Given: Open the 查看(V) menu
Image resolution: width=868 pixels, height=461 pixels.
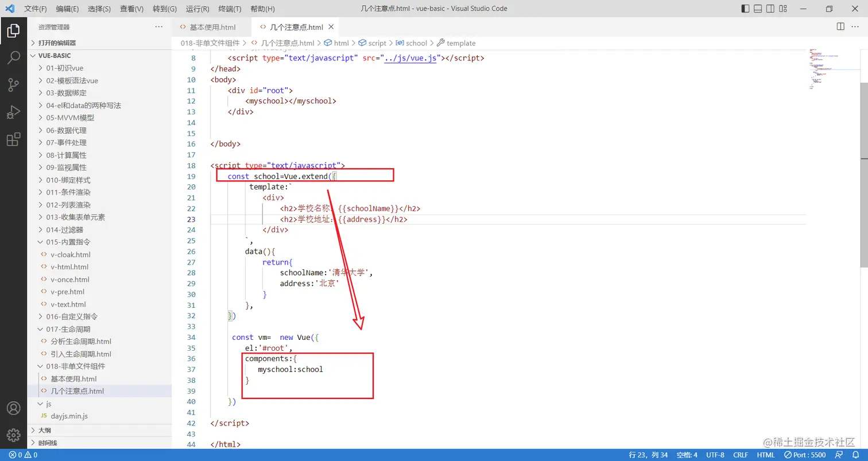Looking at the screenshot, I should point(132,9).
